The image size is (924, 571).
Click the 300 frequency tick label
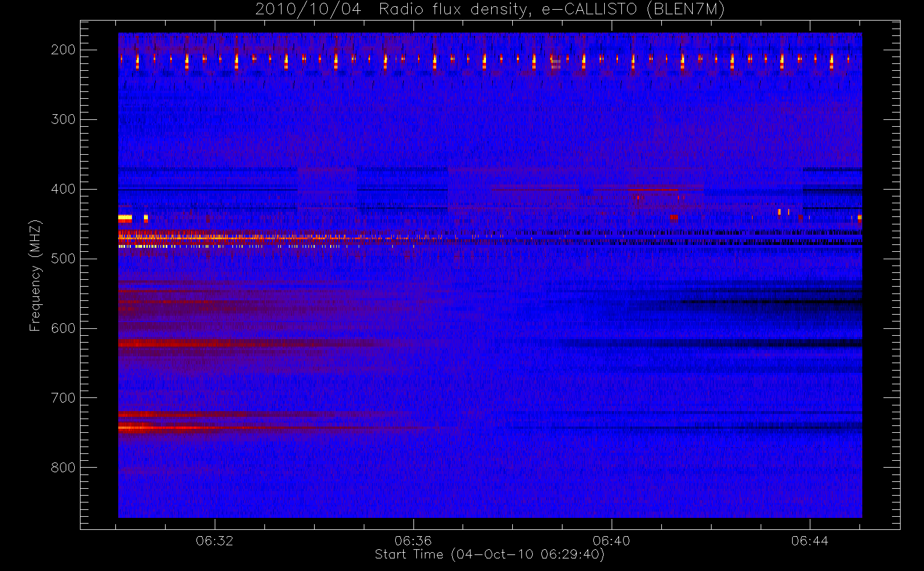pos(63,119)
